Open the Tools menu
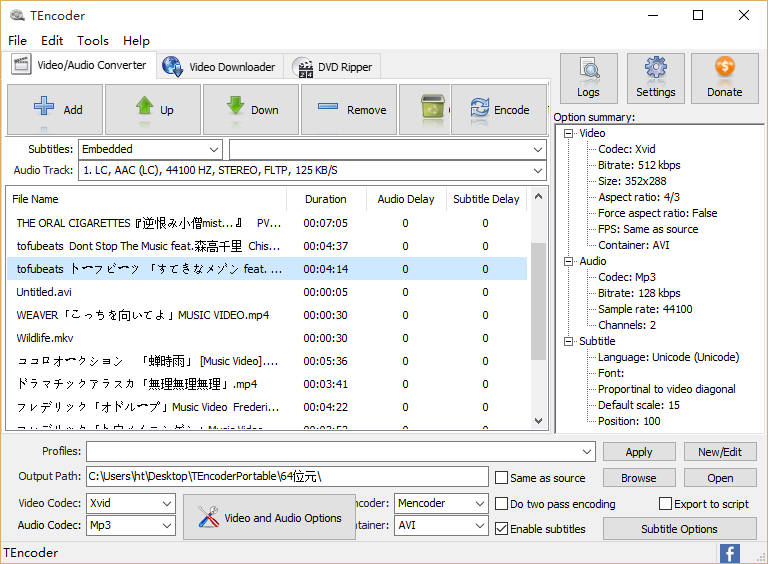The height and width of the screenshot is (564, 768). 93,41
